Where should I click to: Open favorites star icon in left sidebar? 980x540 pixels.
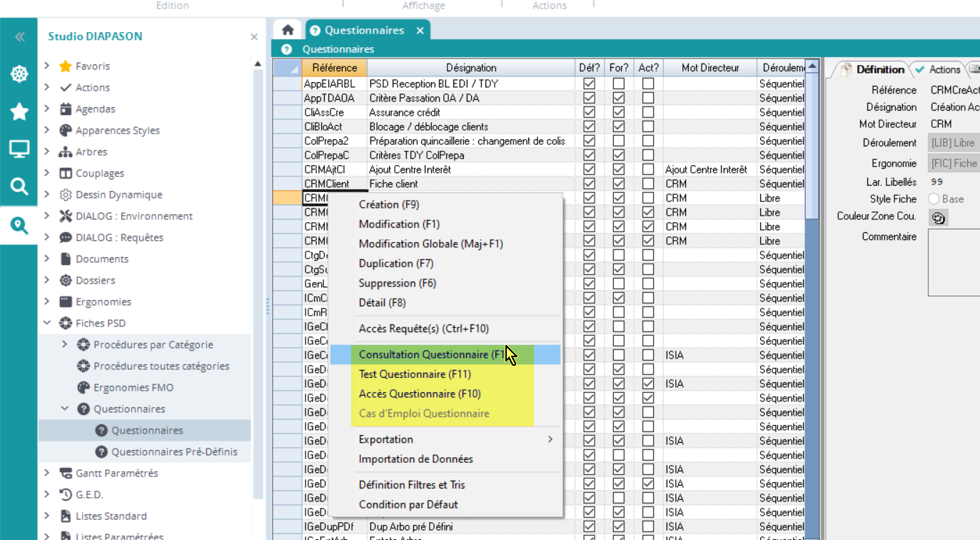point(19,111)
